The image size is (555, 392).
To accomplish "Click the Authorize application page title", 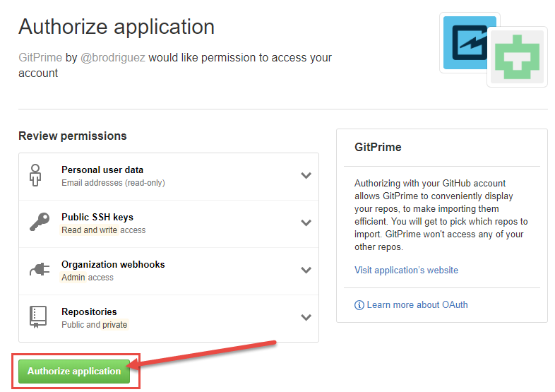I will pos(117,27).
